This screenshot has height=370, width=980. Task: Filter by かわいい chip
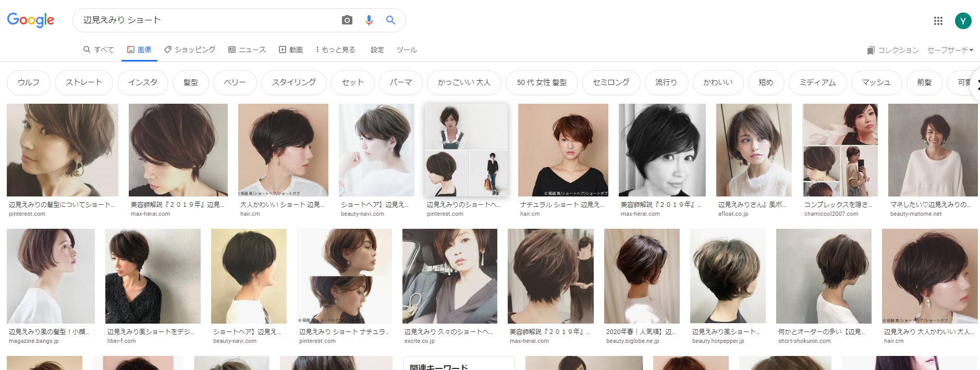pos(718,83)
